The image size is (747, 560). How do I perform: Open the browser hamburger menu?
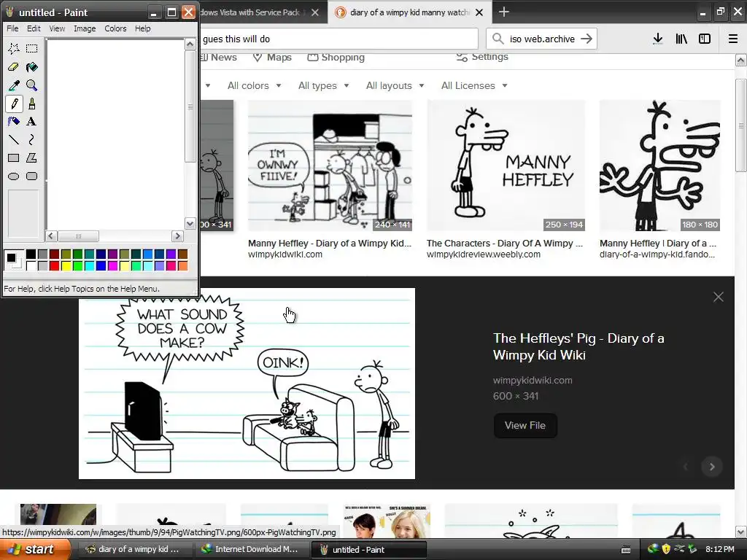point(733,39)
